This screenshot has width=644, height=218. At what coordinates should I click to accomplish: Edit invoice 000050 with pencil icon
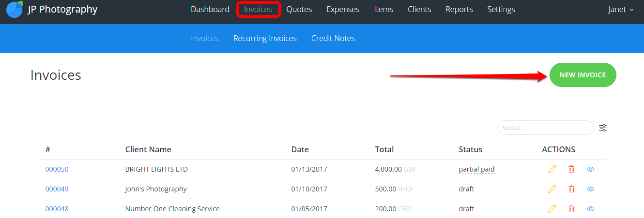552,169
